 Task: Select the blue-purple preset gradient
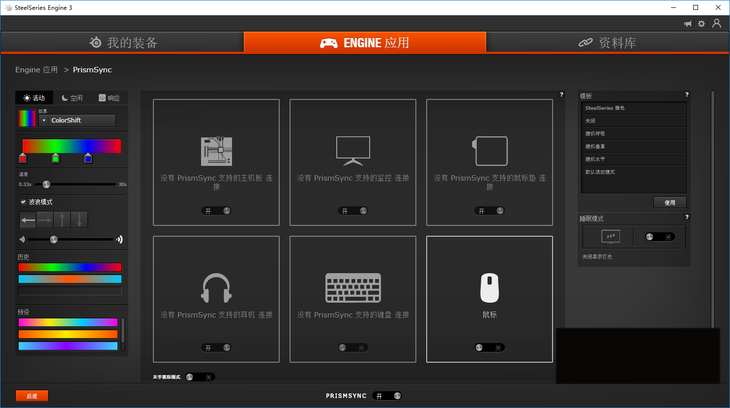[68, 346]
